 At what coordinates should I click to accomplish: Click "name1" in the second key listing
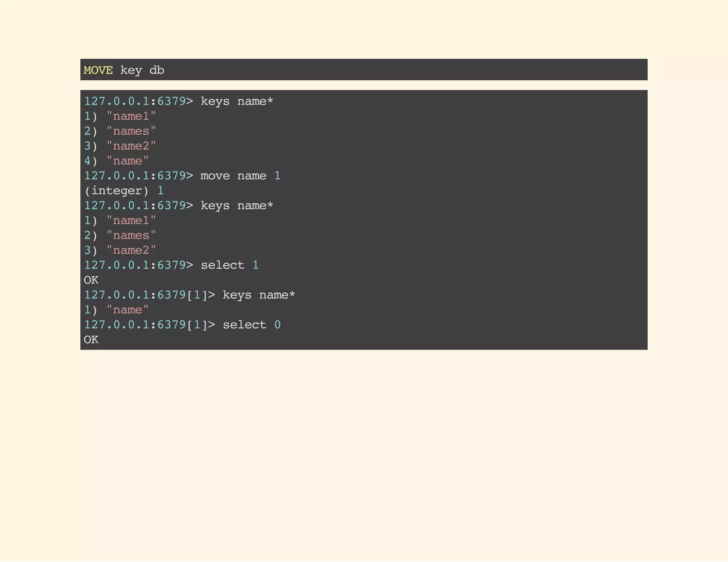coord(131,221)
